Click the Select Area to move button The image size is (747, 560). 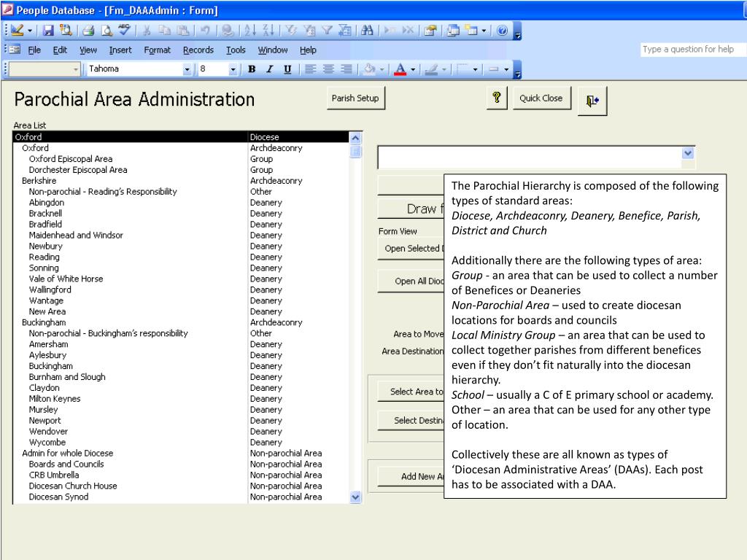tap(411, 392)
